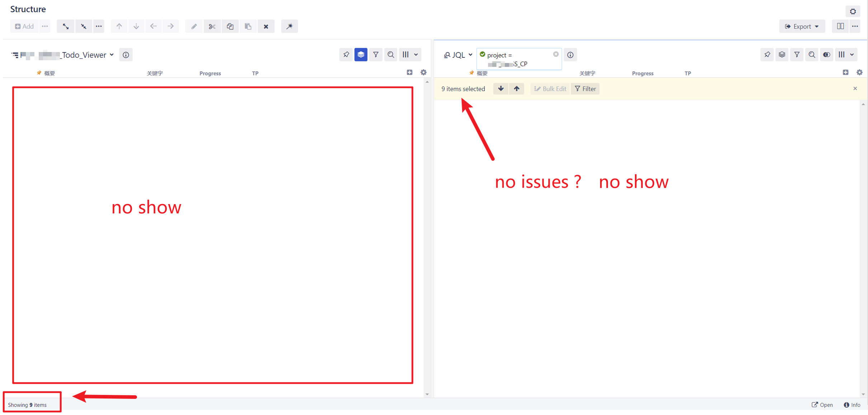Click the info icon next to the JQL field
This screenshot has width=868, height=415.
(570, 55)
